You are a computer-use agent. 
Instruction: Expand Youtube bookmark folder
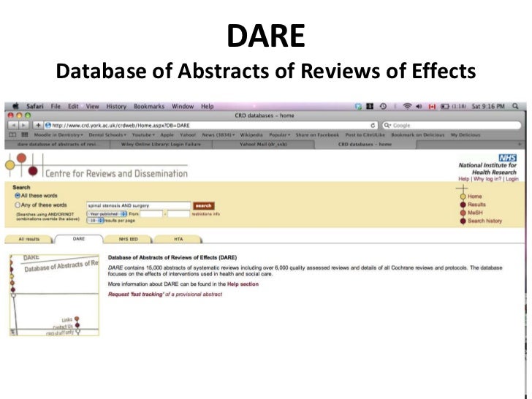pyautogui.click(x=143, y=134)
